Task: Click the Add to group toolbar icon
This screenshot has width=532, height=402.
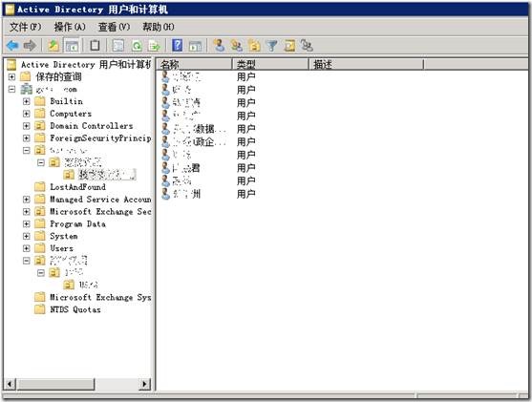Action: tap(307, 46)
